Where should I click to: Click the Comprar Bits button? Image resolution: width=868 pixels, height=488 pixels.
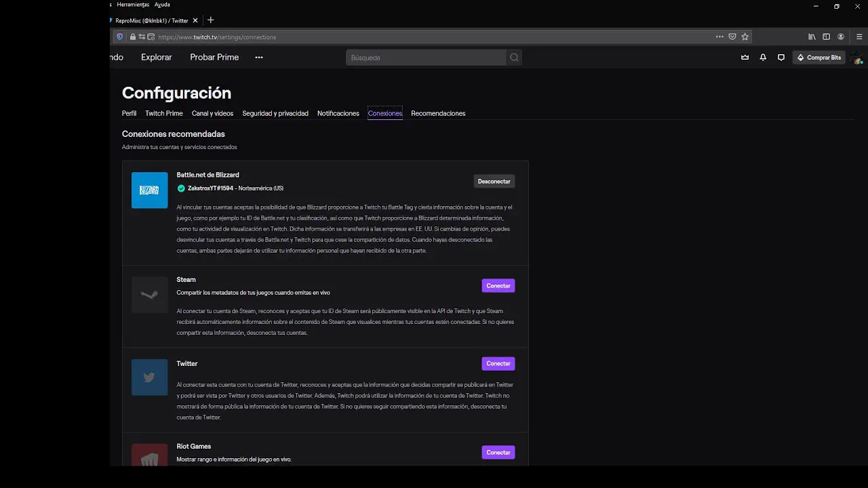tap(819, 58)
